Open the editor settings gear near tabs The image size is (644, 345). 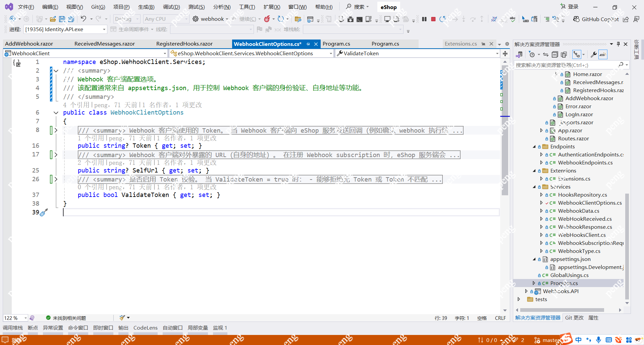507,44
